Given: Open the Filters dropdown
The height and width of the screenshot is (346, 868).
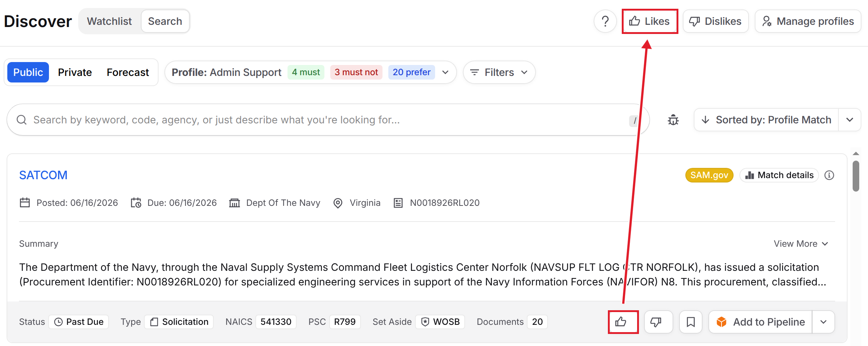Looking at the screenshot, I should [x=499, y=72].
